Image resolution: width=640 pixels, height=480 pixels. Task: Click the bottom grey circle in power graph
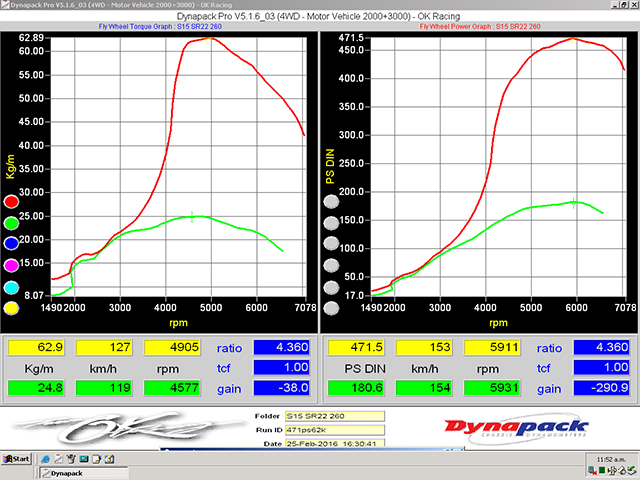point(331,309)
